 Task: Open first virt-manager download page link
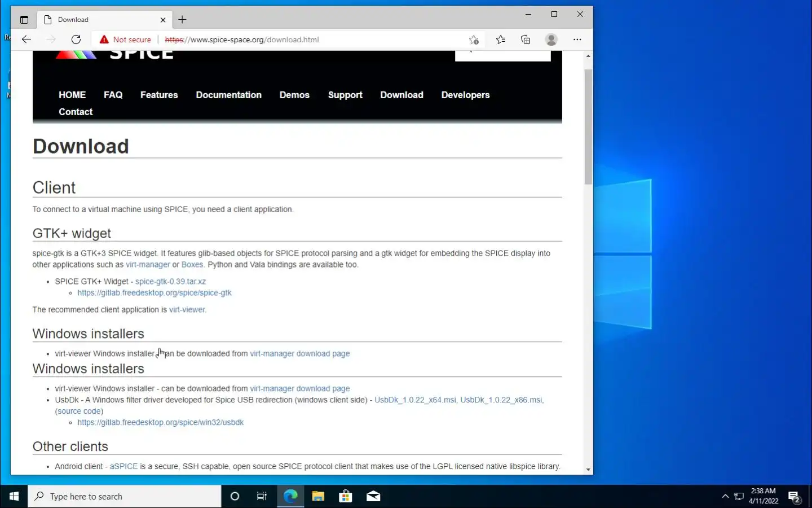(x=300, y=354)
